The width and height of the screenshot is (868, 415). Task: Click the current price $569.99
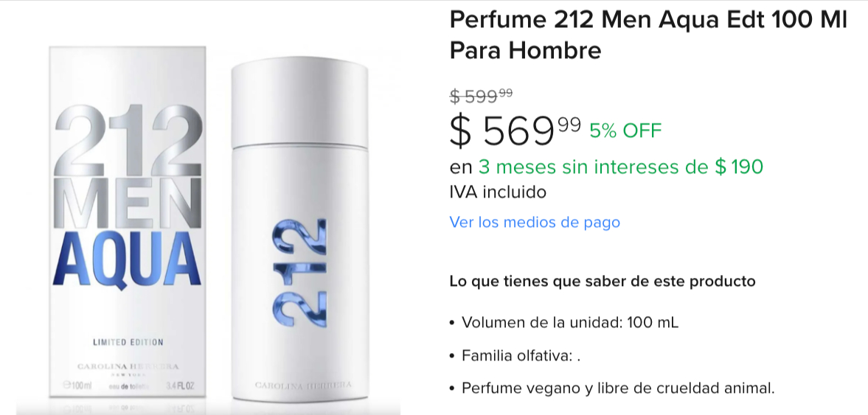point(515,132)
